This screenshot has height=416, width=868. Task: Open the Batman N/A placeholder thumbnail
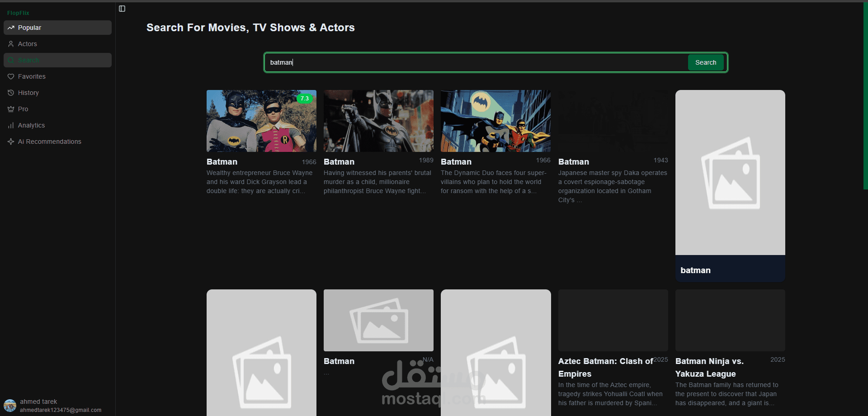(x=378, y=320)
